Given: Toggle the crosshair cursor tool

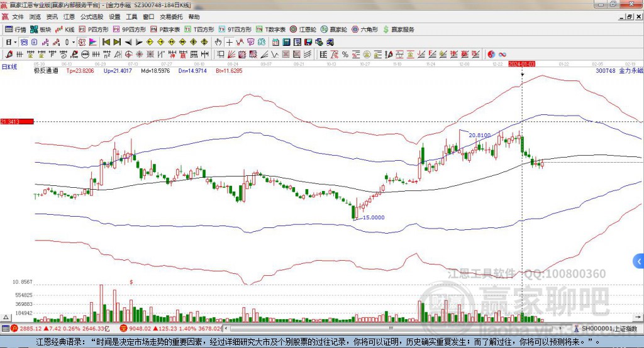Looking at the screenshot, I should [x=229, y=42].
